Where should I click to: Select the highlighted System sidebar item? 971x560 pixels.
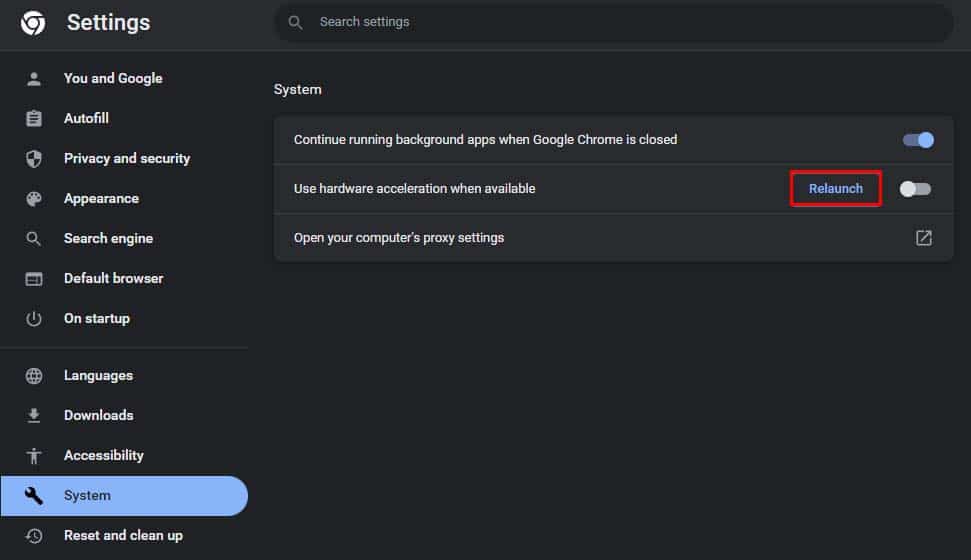point(124,496)
